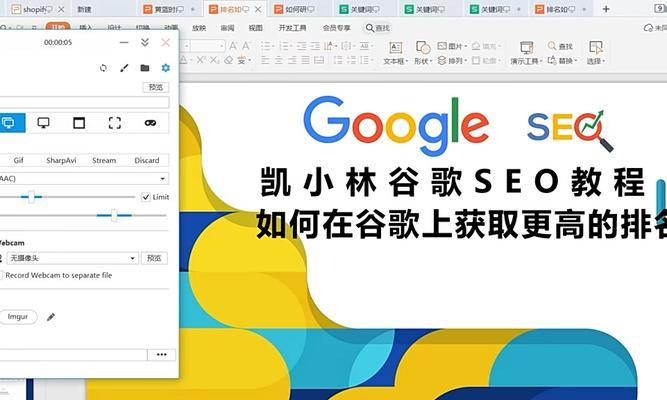Click the smaller A decrease font icon
The width and height of the screenshot is (667, 400).
(246, 46)
